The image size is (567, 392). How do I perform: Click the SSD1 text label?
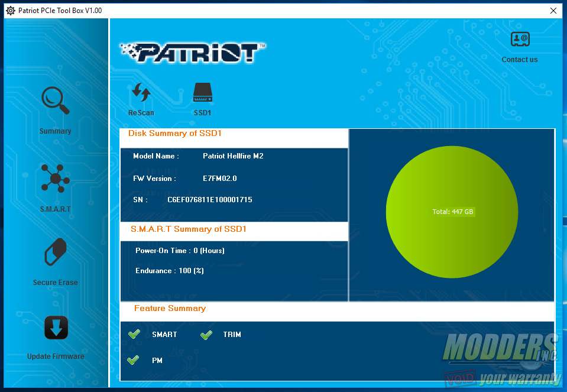click(x=202, y=113)
